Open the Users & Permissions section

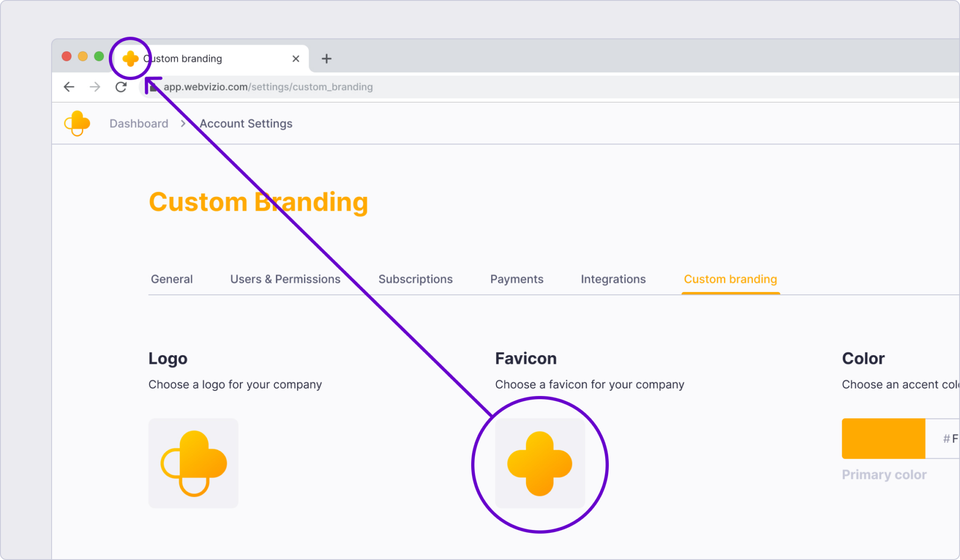(x=285, y=279)
